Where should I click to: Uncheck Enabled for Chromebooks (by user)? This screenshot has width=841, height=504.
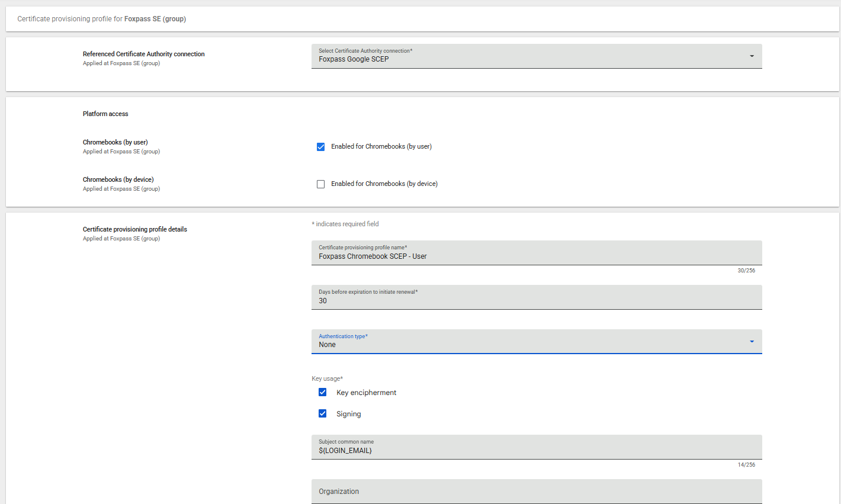(321, 147)
